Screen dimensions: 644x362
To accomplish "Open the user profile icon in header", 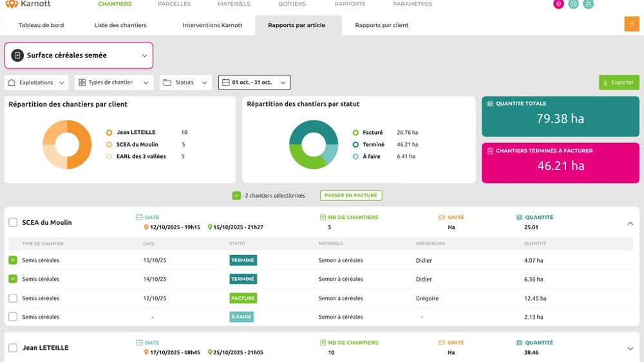I will 589,4.
